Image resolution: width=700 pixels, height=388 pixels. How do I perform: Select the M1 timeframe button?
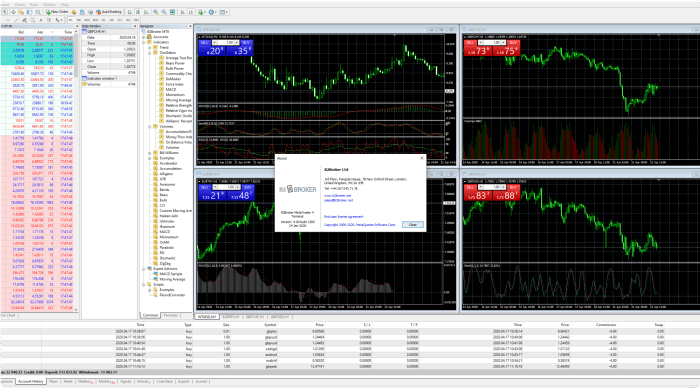[x=71, y=20]
